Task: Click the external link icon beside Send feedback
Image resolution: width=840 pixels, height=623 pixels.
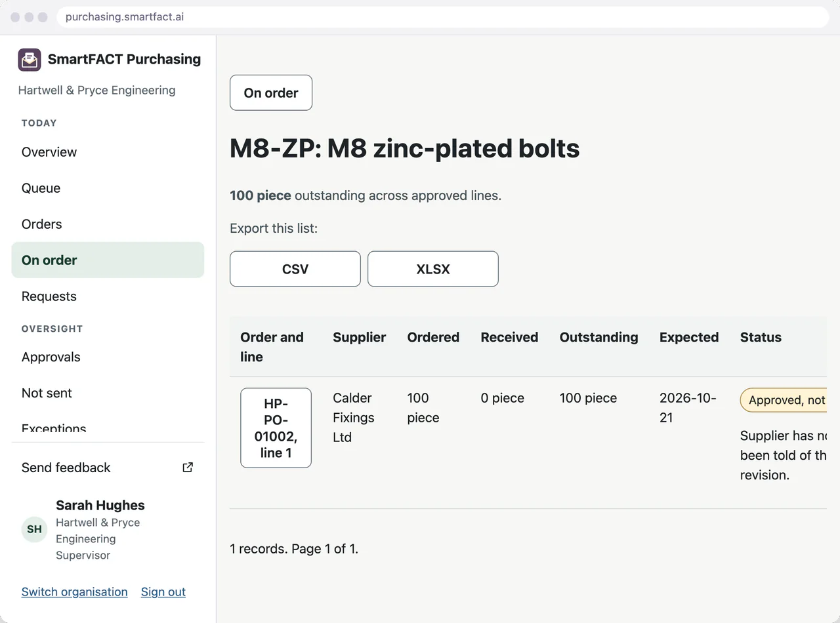Action: [x=188, y=468]
